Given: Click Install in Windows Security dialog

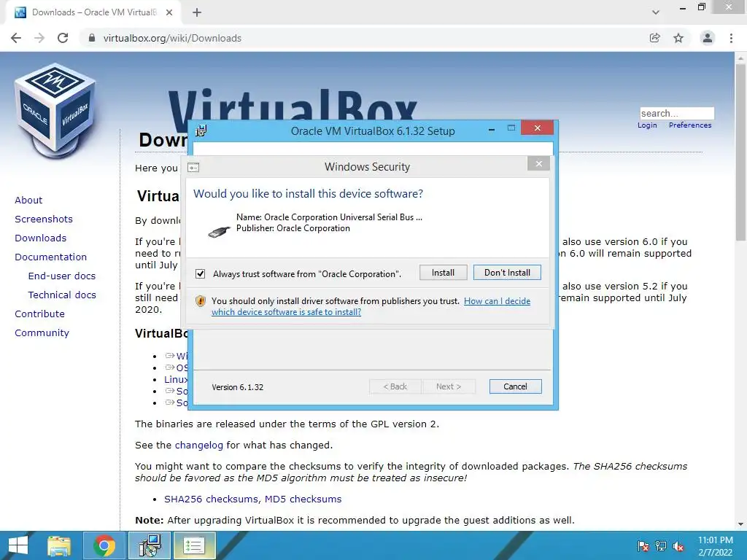Looking at the screenshot, I should pyautogui.click(x=443, y=273).
